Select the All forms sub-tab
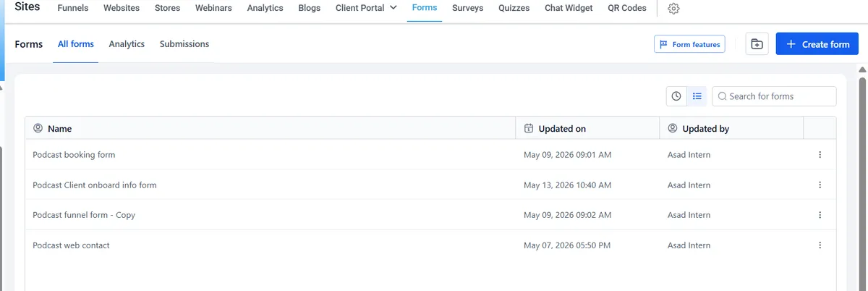The height and width of the screenshot is (291, 868). 76,44
